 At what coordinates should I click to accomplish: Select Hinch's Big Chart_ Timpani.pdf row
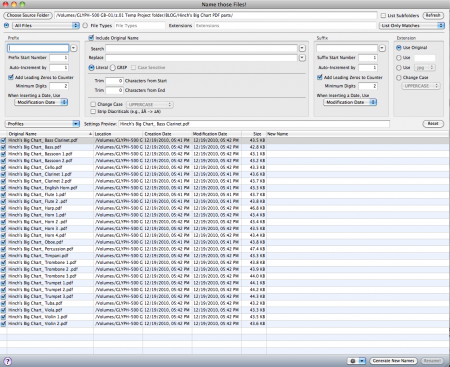pyautogui.click(x=225, y=256)
